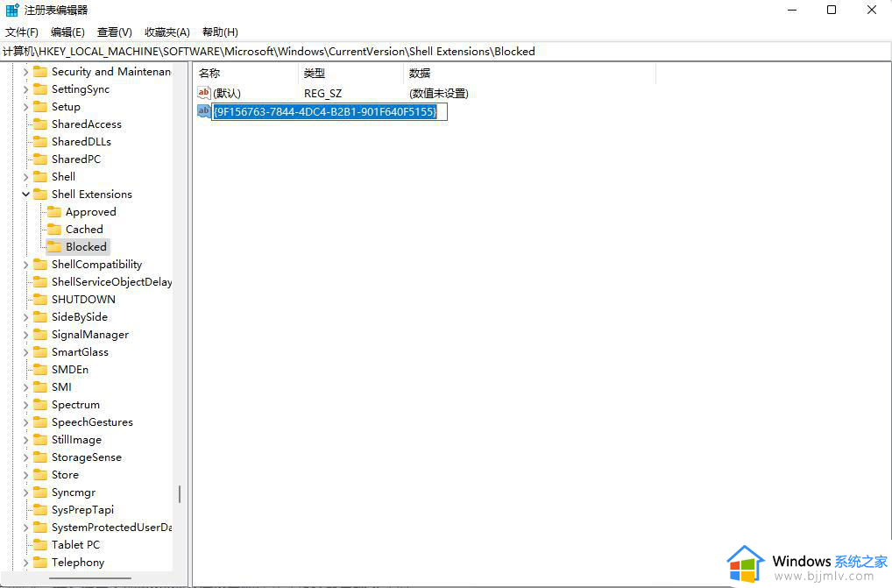Expand the SystemProtectedUserData key
892x588 pixels.
click(25, 528)
